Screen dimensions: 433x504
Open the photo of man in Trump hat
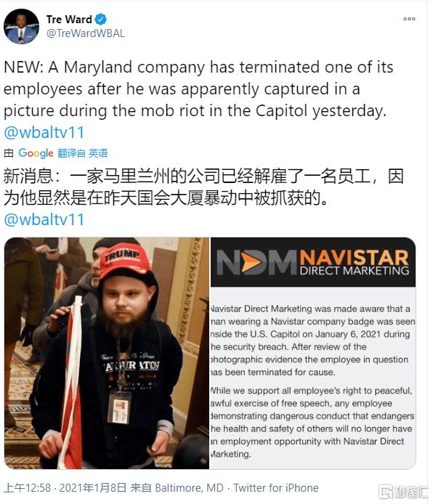(x=107, y=353)
